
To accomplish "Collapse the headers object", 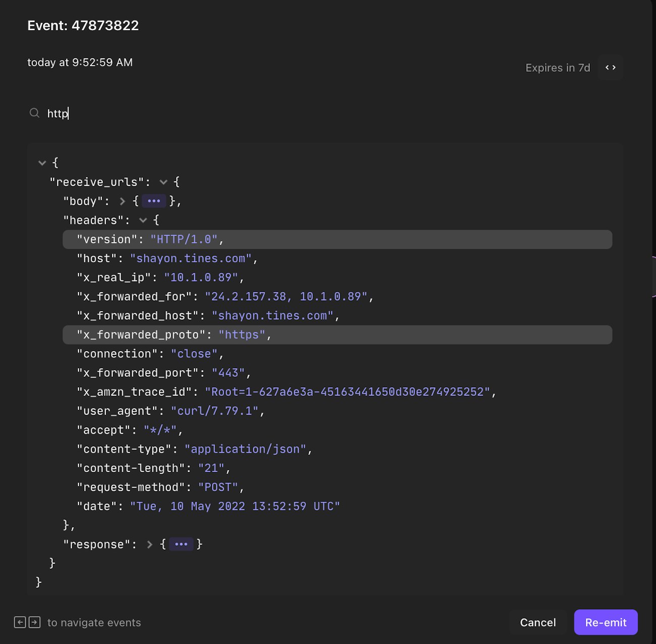I will 143,220.
